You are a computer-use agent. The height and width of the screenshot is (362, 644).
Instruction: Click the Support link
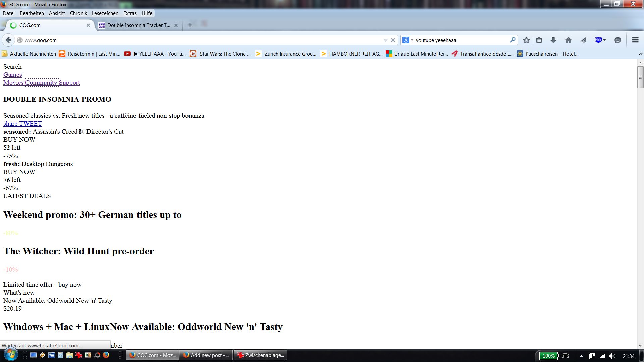(x=69, y=83)
